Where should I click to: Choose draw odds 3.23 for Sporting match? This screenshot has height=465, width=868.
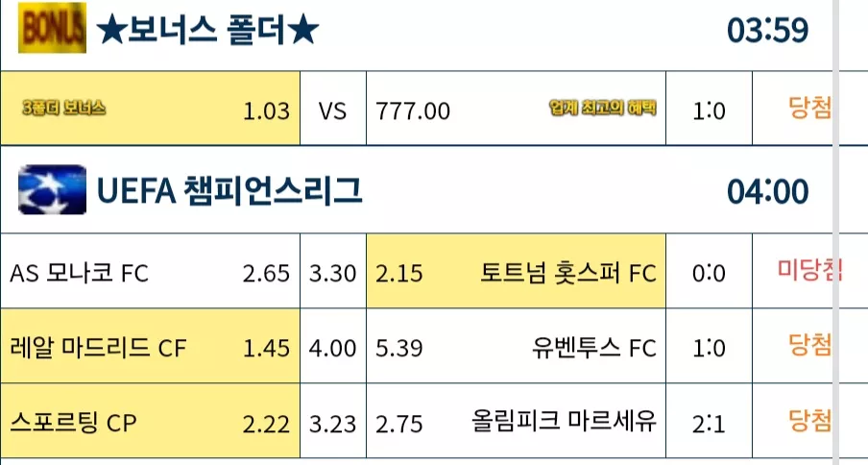(x=332, y=421)
